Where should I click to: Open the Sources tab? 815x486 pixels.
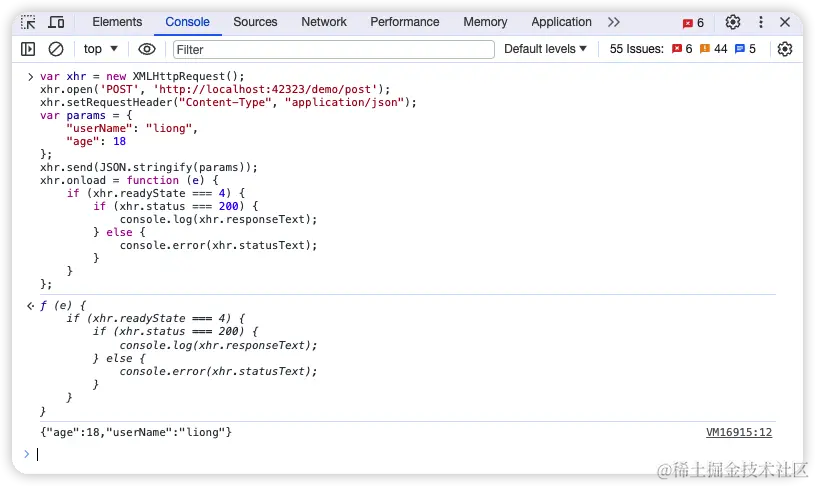255,22
